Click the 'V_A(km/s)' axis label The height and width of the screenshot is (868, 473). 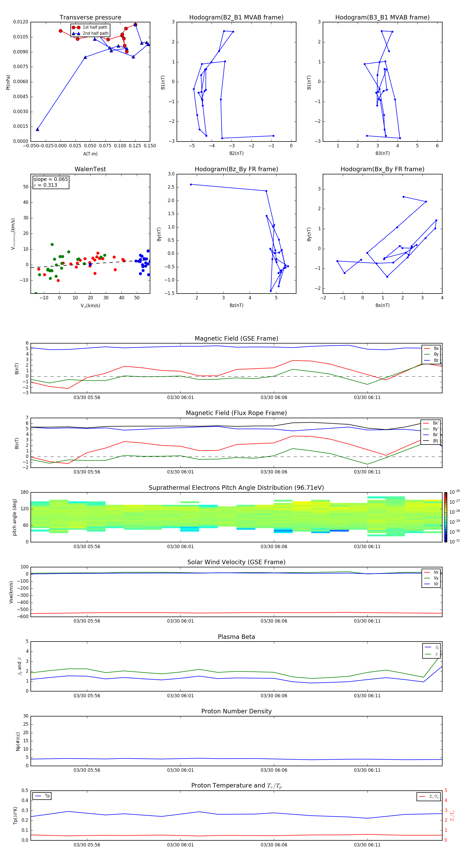90,306
